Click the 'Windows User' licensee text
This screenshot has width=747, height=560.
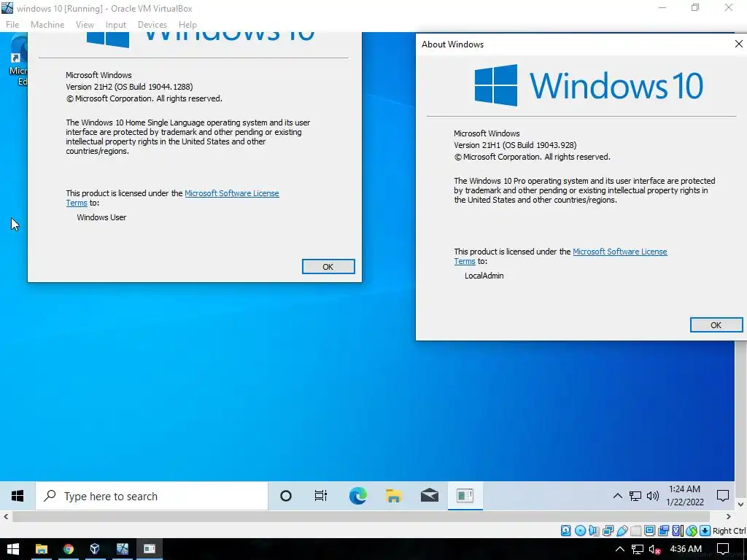(x=101, y=217)
